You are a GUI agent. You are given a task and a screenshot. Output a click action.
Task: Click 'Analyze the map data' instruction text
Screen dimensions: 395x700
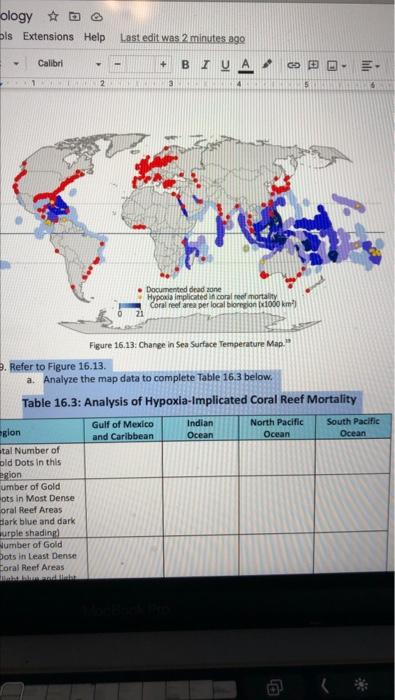(x=158, y=378)
